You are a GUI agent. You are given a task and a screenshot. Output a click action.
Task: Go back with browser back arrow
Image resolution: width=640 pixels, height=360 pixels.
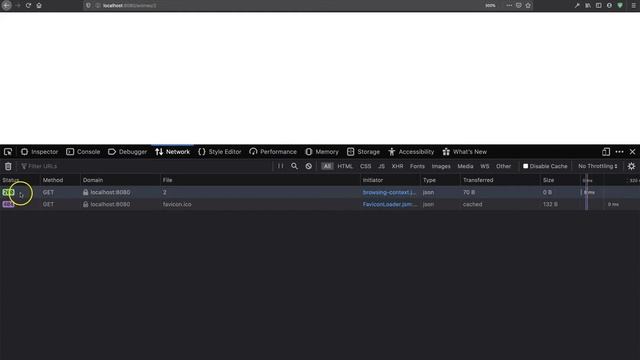(7, 5)
